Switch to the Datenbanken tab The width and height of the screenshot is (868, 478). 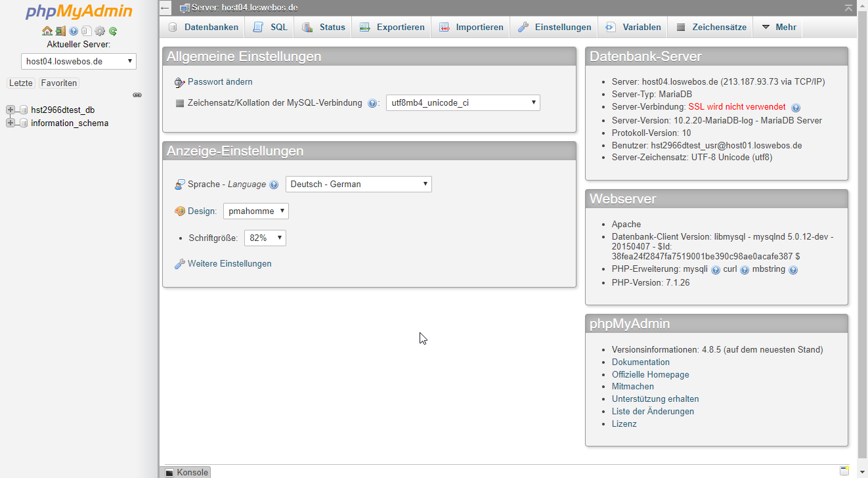(204, 28)
